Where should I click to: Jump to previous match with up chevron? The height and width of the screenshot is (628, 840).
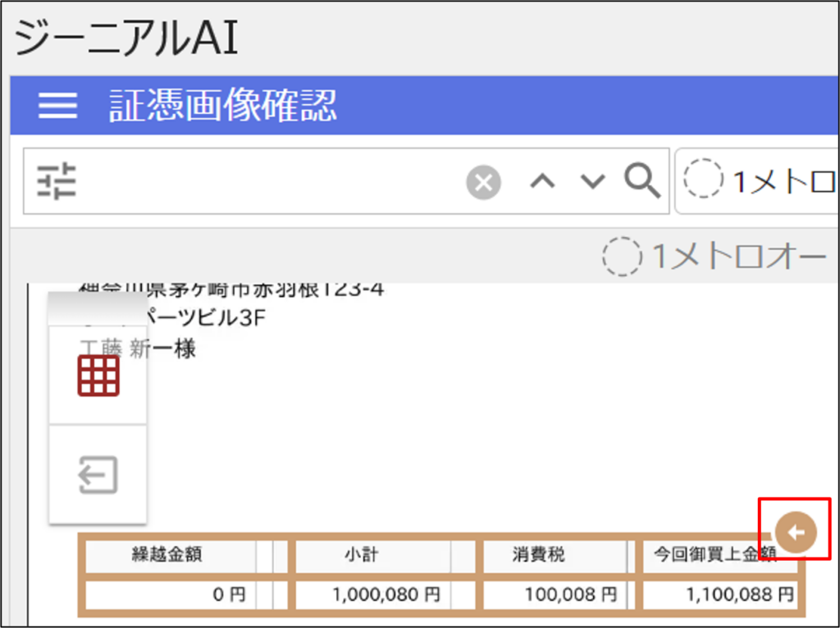point(543,181)
